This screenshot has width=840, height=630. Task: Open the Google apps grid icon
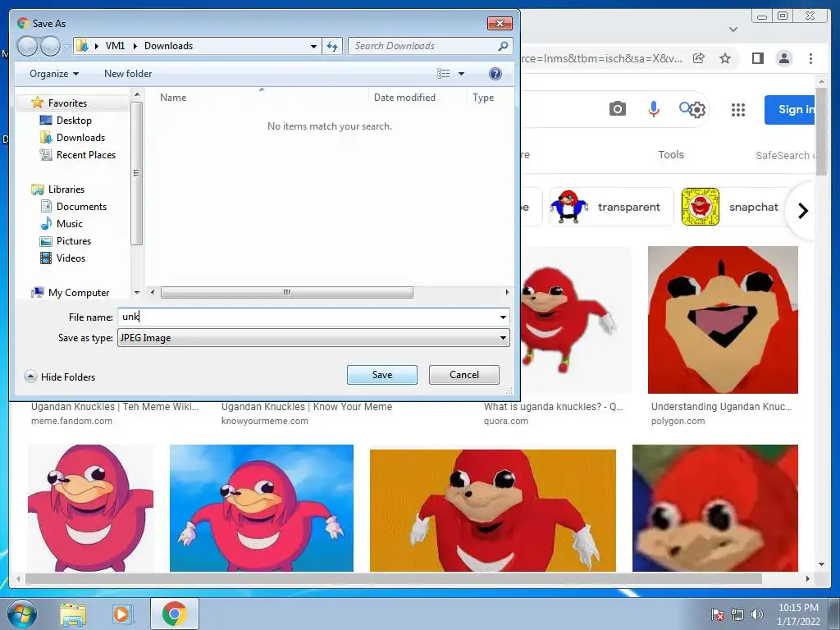[x=738, y=110]
